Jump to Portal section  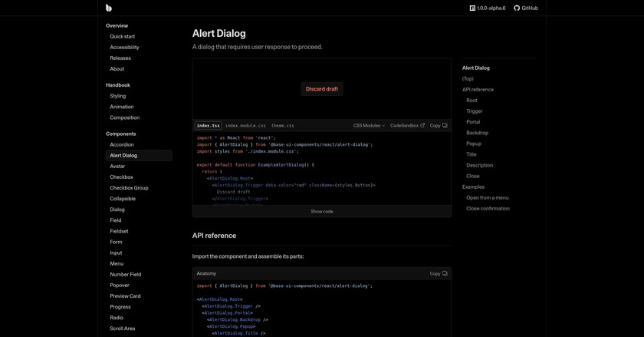(x=473, y=122)
